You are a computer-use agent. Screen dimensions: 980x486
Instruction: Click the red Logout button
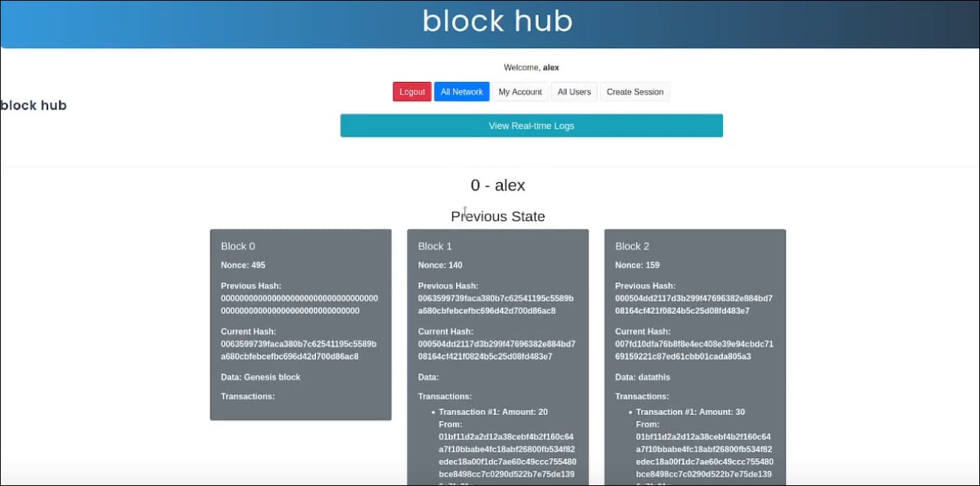click(412, 92)
